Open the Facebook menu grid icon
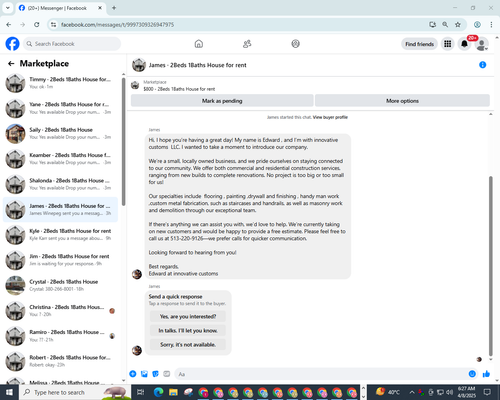Image resolution: width=500 pixels, height=400 pixels. pos(448,44)
